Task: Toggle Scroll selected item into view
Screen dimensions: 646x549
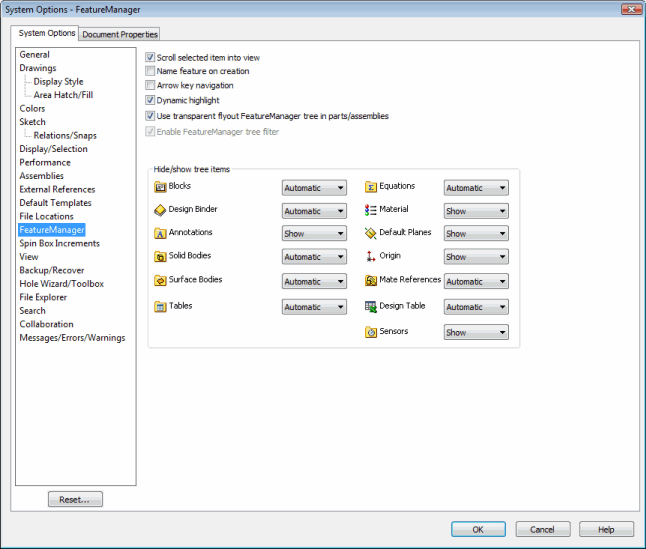Action: pos(150,57)
